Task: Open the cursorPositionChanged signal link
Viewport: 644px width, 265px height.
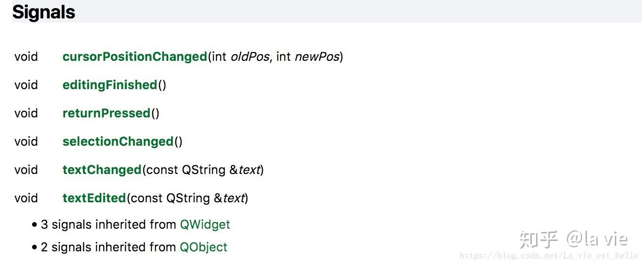Action: pos(135,57)
